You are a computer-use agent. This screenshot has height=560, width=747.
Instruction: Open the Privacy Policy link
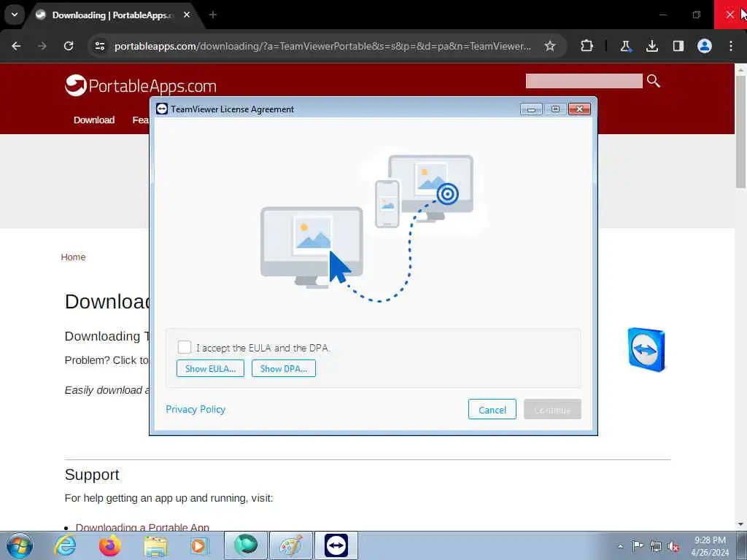click(196, 409)
